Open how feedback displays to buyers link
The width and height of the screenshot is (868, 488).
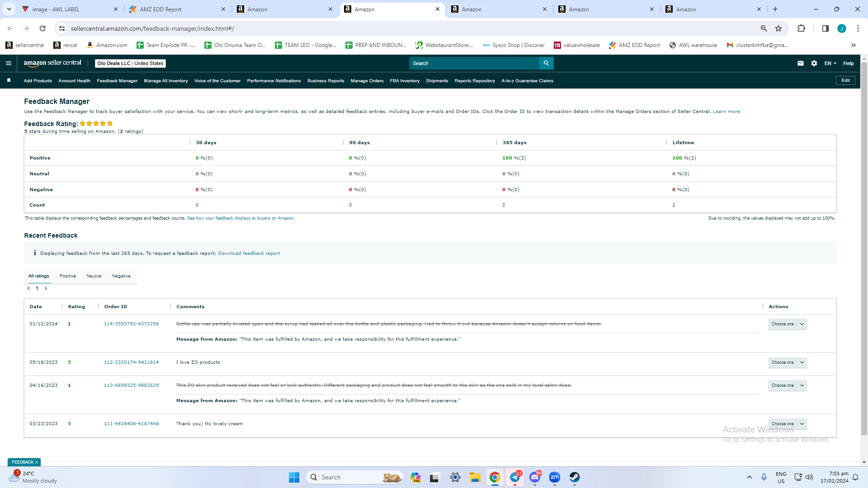pyautogui.click(x=241, y=218)
